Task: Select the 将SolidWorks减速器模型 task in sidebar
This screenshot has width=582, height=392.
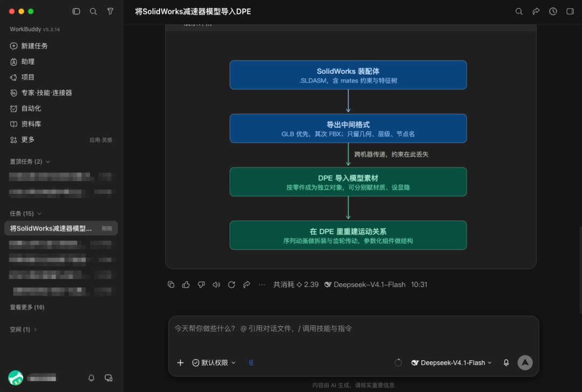Action: coord(61,228)
